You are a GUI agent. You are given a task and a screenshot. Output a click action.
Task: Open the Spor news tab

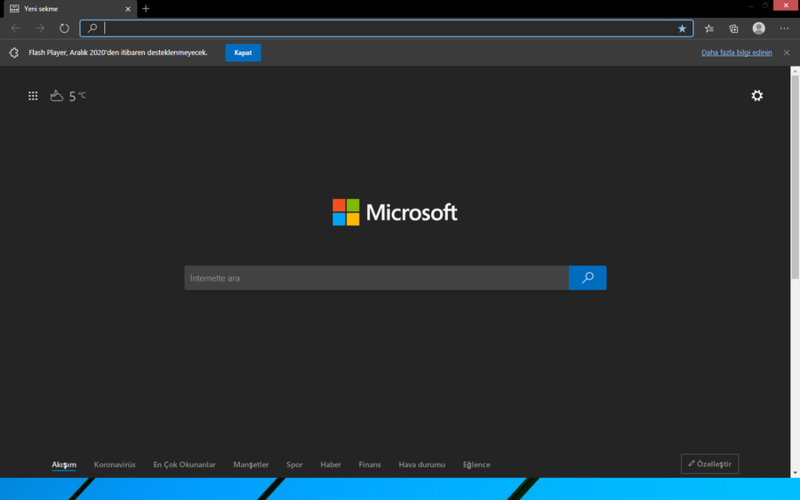[x=294, y=464]
